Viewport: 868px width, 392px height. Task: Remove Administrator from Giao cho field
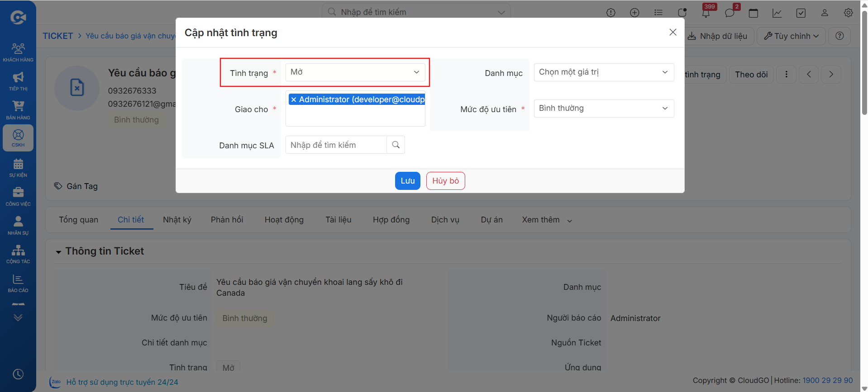click(x=294, y=99)
